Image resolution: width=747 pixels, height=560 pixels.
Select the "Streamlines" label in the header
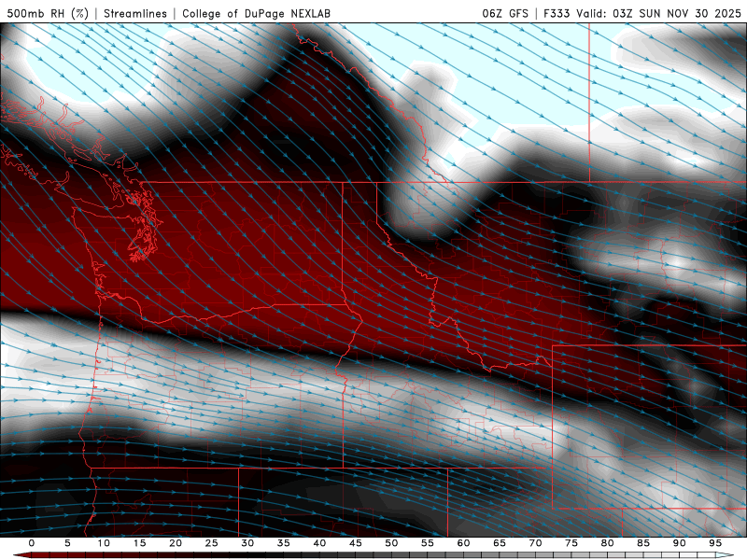point(135,13)
